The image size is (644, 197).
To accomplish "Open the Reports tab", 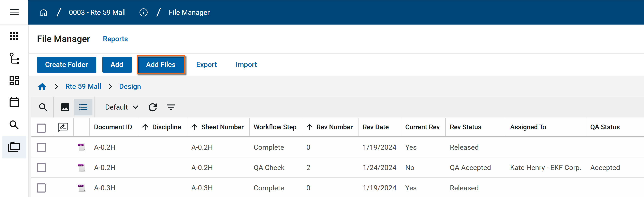I will click(115, 39).
